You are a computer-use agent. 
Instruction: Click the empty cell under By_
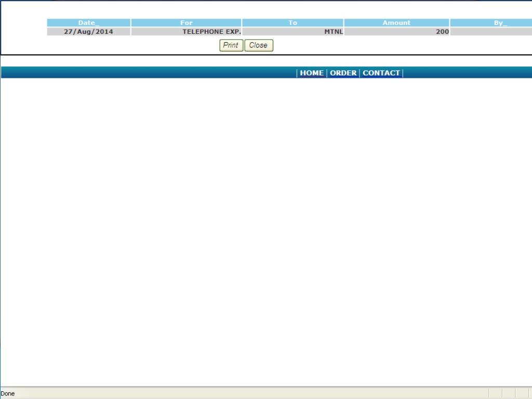pos(491,32)
